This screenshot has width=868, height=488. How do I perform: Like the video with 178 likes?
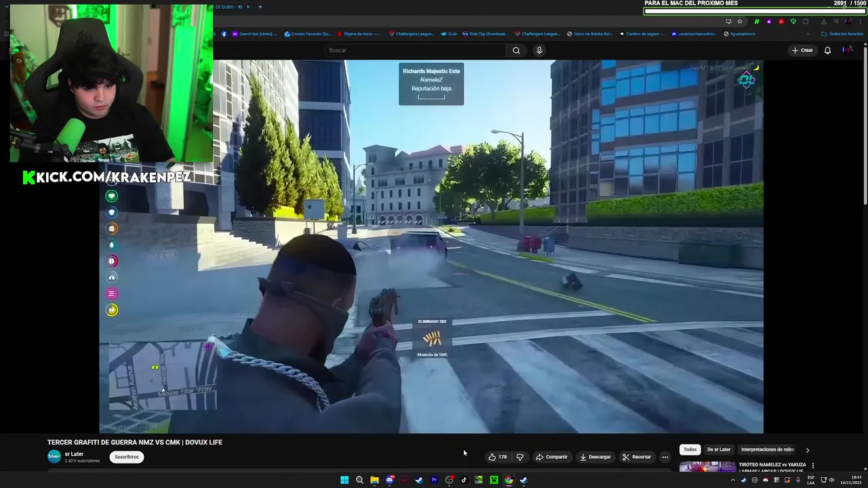click(498, 457)
